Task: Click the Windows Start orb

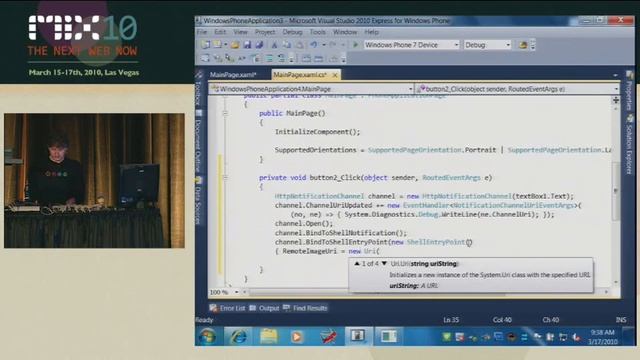Action: 208,337
